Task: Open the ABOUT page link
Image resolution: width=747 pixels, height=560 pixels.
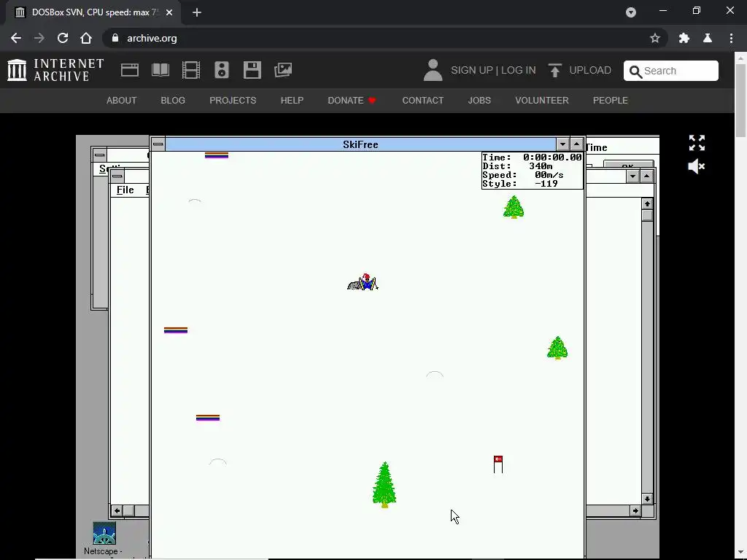Action: click(x=122, y=101)
